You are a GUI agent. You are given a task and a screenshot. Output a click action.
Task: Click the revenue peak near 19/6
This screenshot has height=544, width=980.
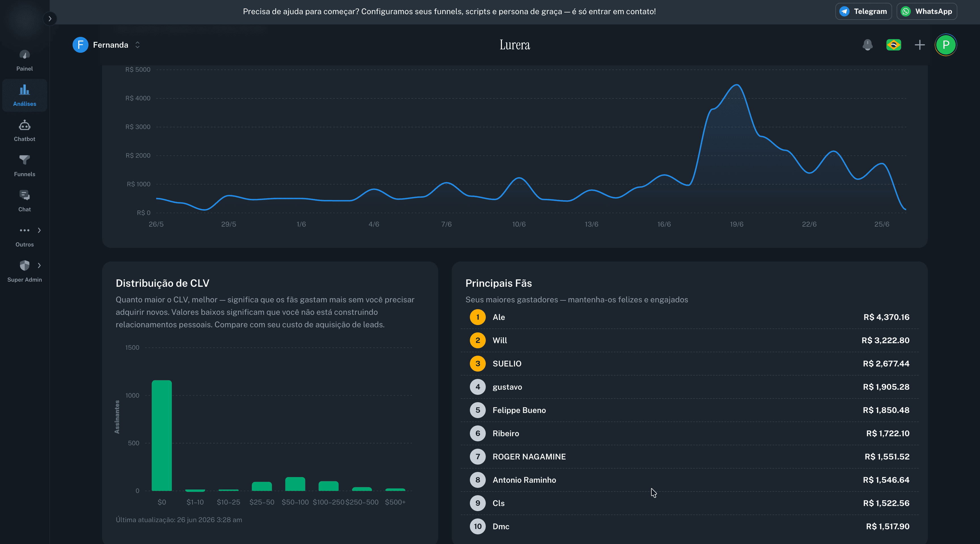pyautogui.click(x=737, y=85)
